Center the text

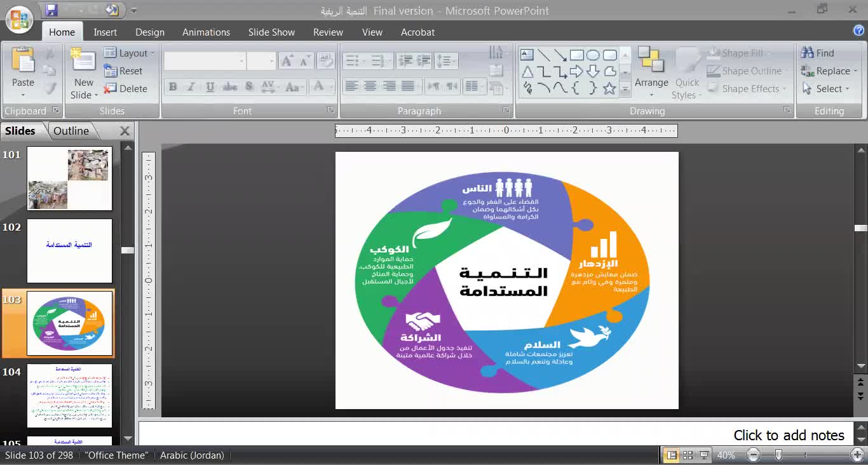(370, 86)
